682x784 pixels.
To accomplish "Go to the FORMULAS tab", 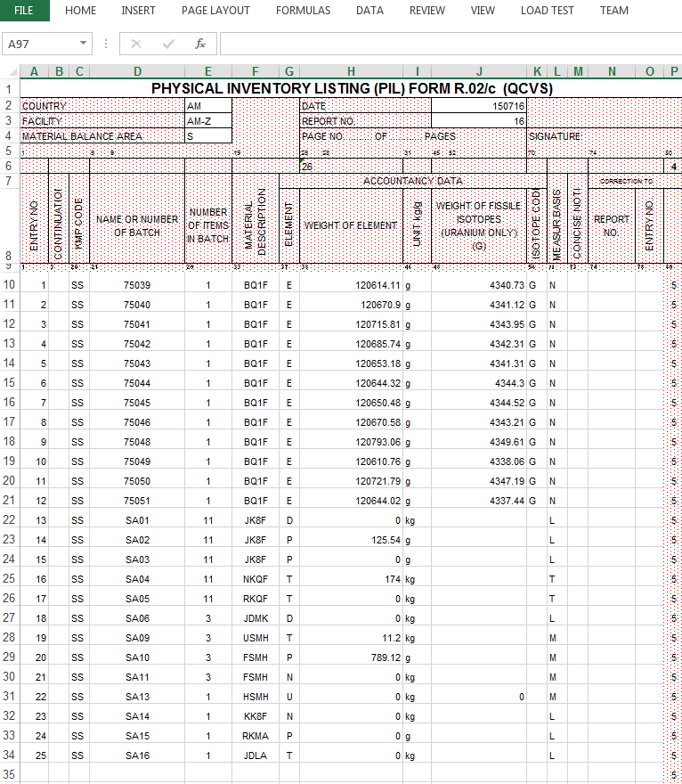I will click(x=303, y=11).
